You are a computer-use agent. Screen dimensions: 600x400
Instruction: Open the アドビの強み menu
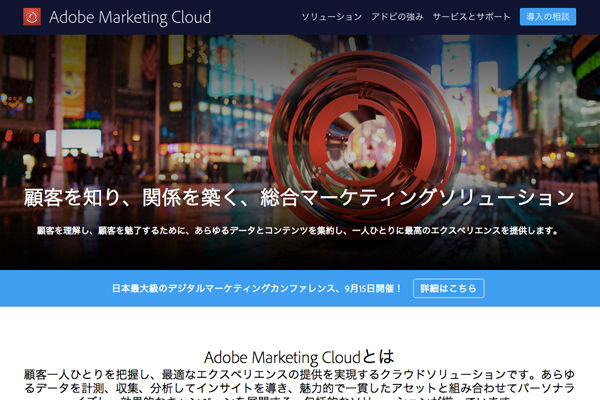tap(397, 17)
